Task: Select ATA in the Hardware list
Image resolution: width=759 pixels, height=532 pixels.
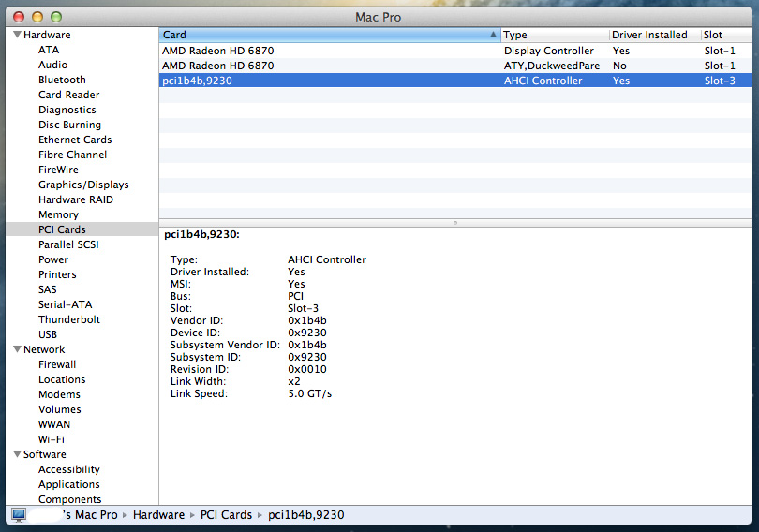Action: click(49, 50)
